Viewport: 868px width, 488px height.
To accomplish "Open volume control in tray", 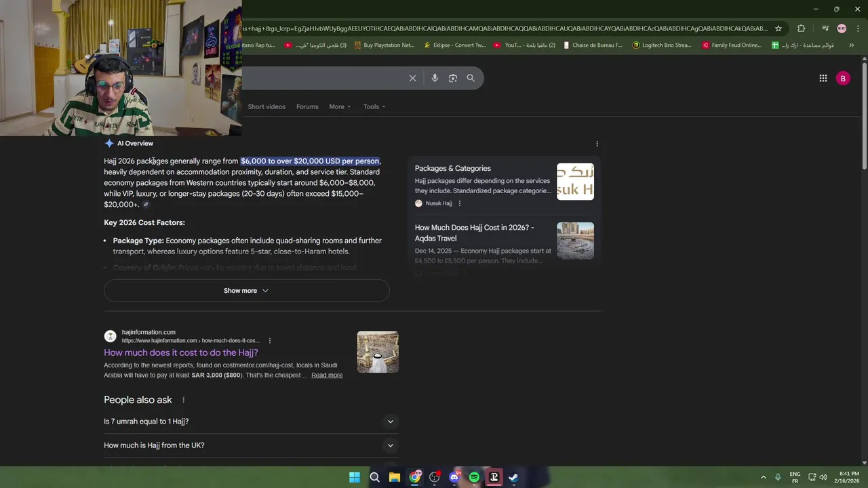I will tap(823, 477).
